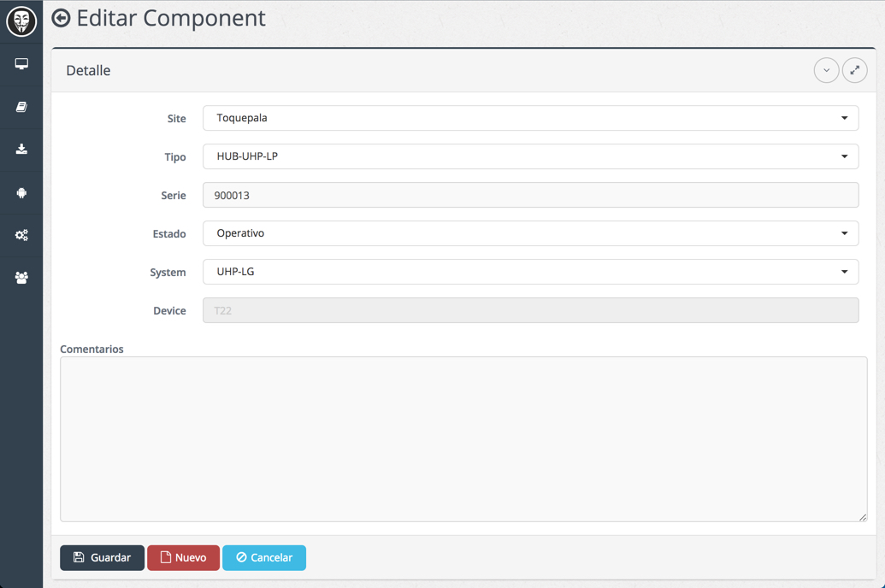This screenshot has width=885, height=588.
Task: Open the Estado dropdown showing Operativo
Action: 530,233
